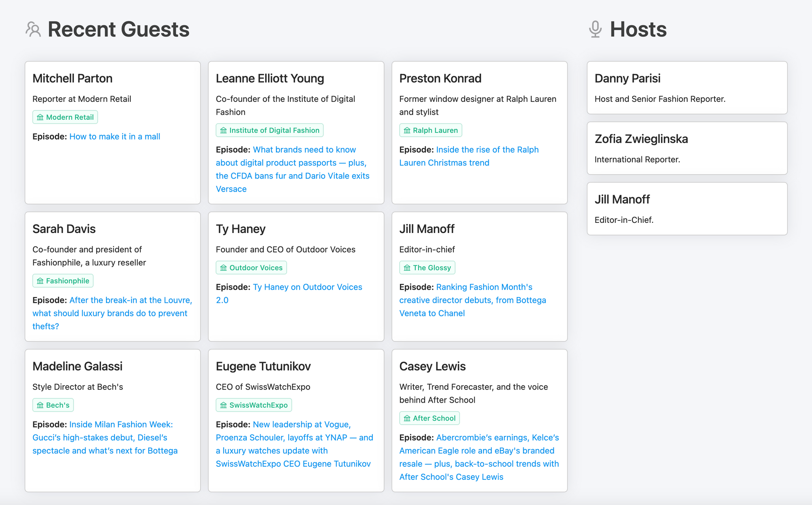The height and width of the screenshot is (505, 812).
Task: Click the building icon in After School tag
Action: click(x=407, y=419)
